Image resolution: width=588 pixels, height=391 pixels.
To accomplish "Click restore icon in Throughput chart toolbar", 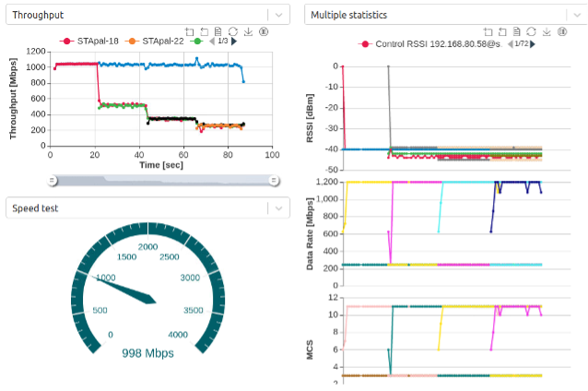I will 234,30.
